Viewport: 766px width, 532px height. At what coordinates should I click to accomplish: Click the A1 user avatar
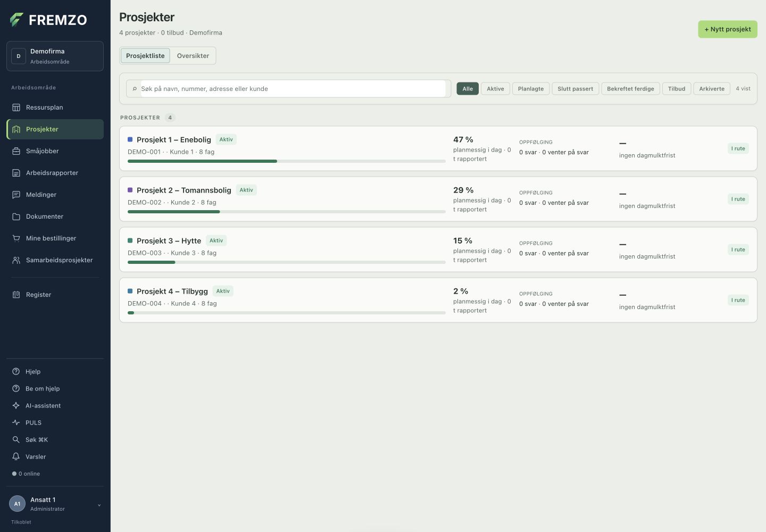click(x=17, y=504)
